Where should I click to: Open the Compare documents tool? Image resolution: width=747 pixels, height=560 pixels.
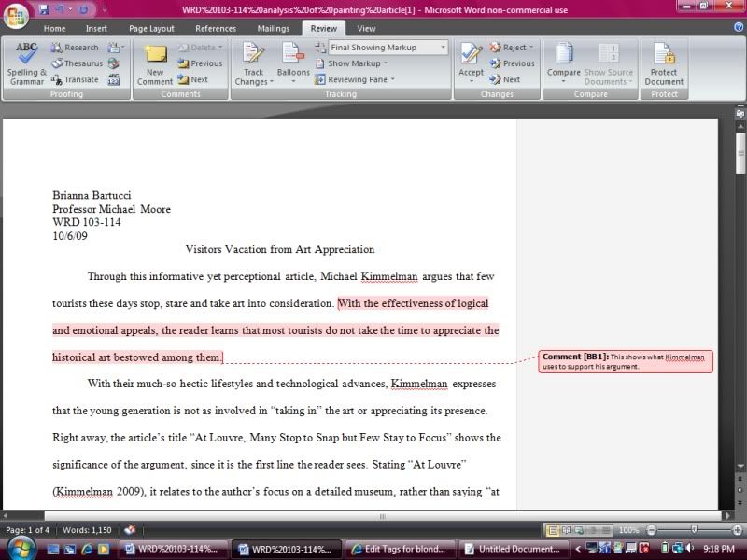click(x=564, y=63)
